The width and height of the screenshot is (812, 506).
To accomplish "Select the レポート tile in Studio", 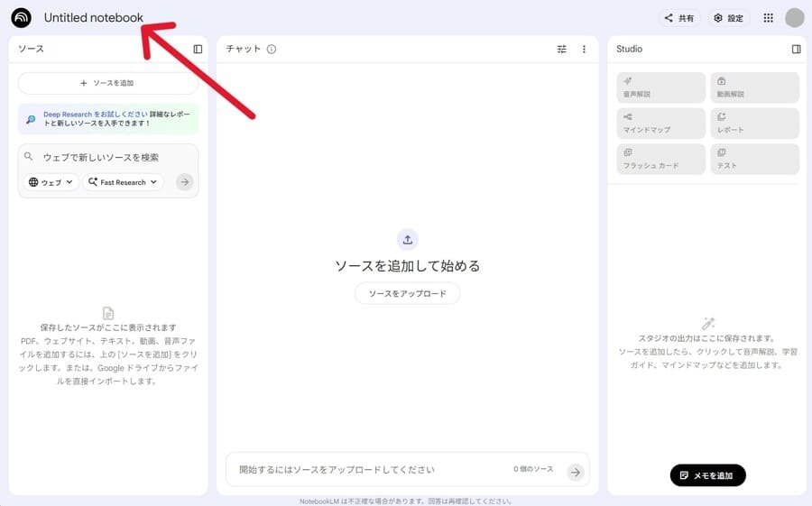I will (x=754, y=124).
